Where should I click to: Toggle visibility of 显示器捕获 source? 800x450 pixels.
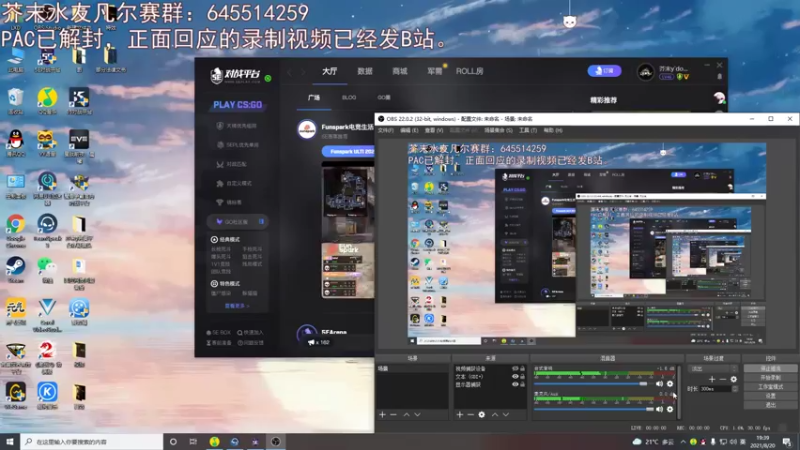tap(515, 384)
